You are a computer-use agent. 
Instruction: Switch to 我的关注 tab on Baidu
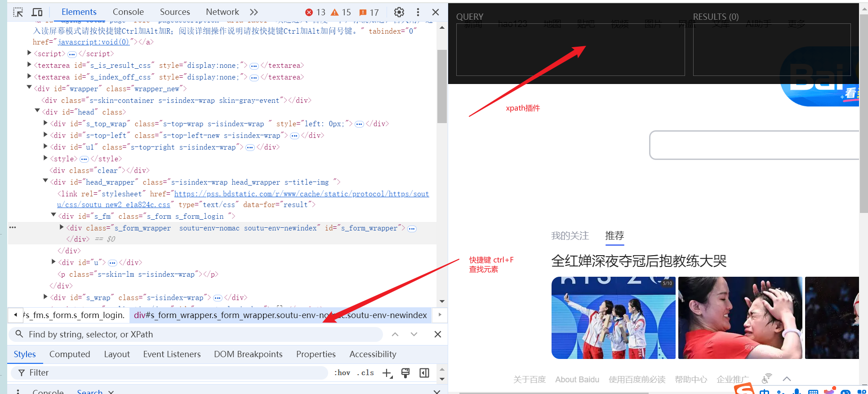tap(570, 236)
